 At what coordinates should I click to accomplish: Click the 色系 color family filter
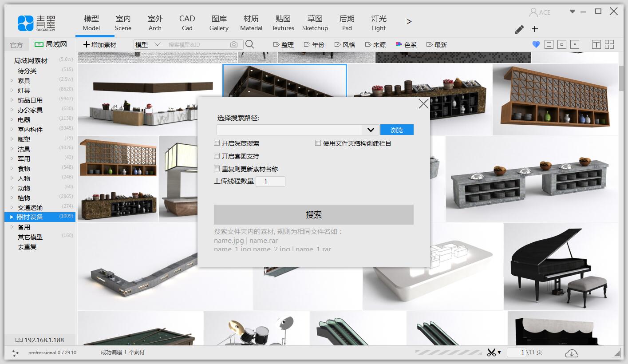(x=406, y=45)
